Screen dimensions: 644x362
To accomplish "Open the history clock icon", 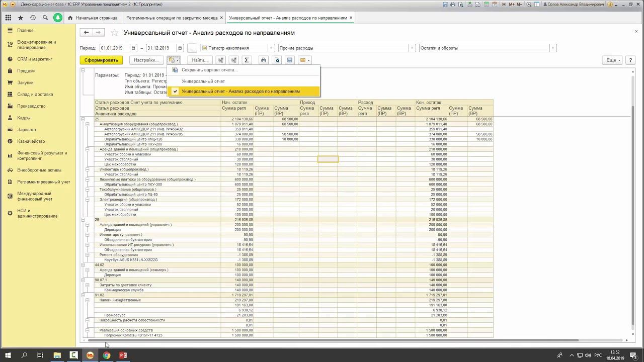I will [33, 18].
